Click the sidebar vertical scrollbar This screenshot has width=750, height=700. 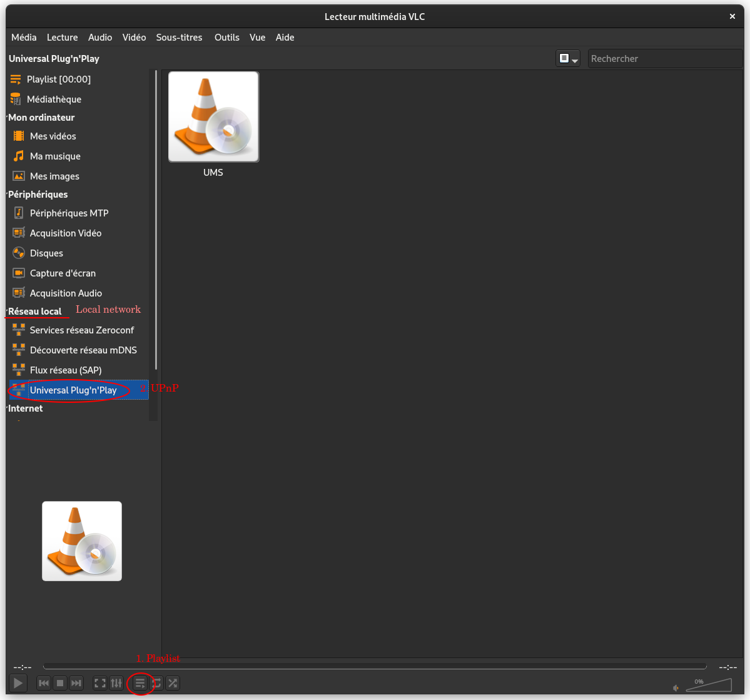click(156, 220)
